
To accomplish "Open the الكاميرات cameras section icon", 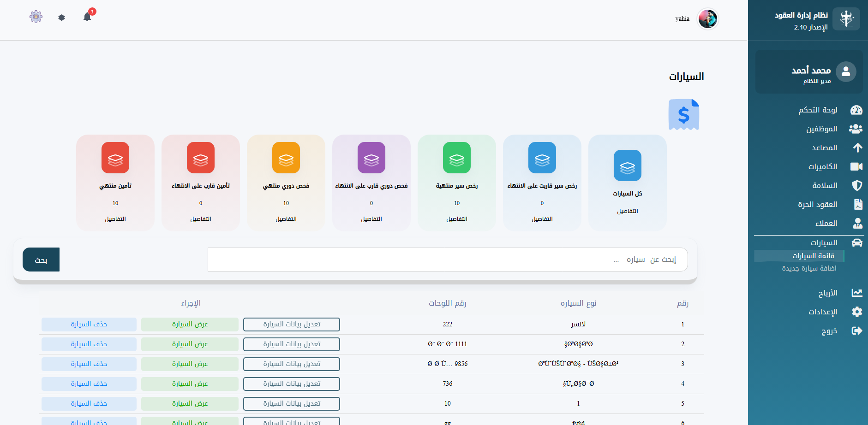I will coord(856,166).
